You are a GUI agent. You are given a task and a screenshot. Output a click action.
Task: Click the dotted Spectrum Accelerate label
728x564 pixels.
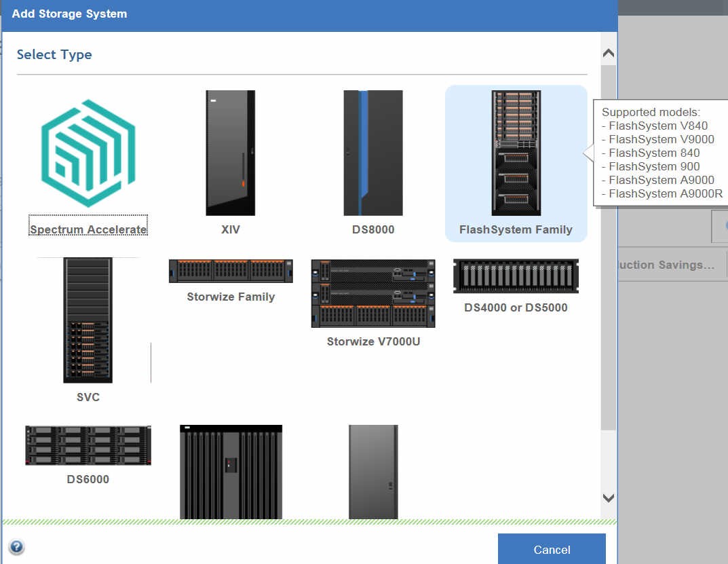pos(88,229)
